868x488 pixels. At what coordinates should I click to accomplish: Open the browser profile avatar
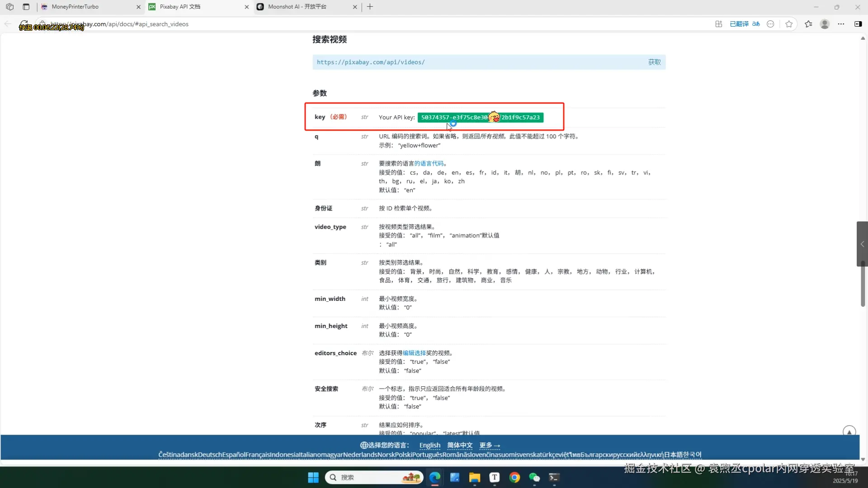click(x=825, y=24)
